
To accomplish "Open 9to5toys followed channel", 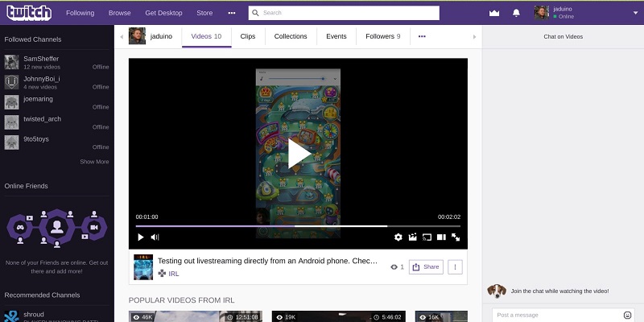I will (x=56, y=142).
